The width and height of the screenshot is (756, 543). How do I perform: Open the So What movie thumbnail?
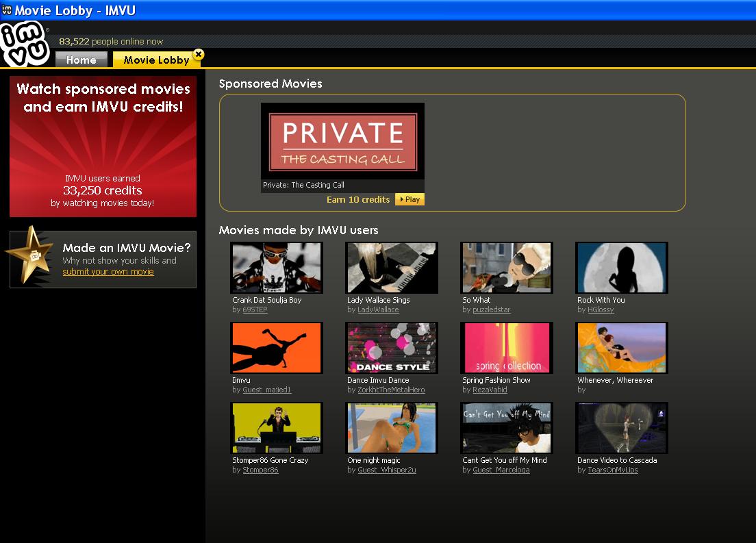point(506,268)
